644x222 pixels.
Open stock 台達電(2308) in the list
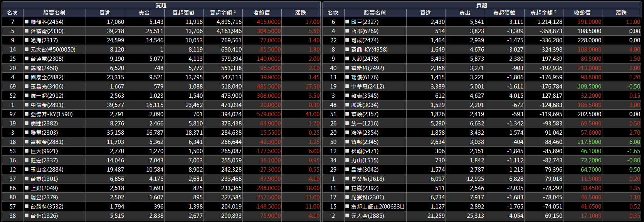(x=47, y=59)
